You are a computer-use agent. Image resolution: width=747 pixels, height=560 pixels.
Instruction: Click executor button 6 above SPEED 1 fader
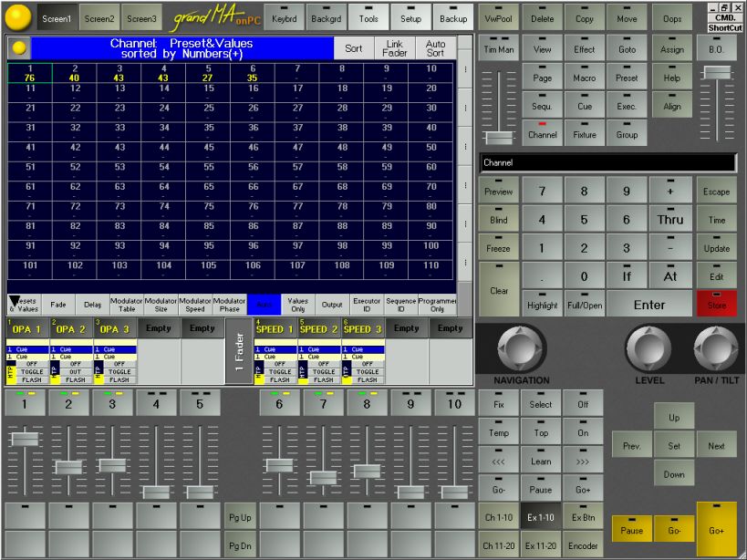pyautogui.click(x=279, y=403)
